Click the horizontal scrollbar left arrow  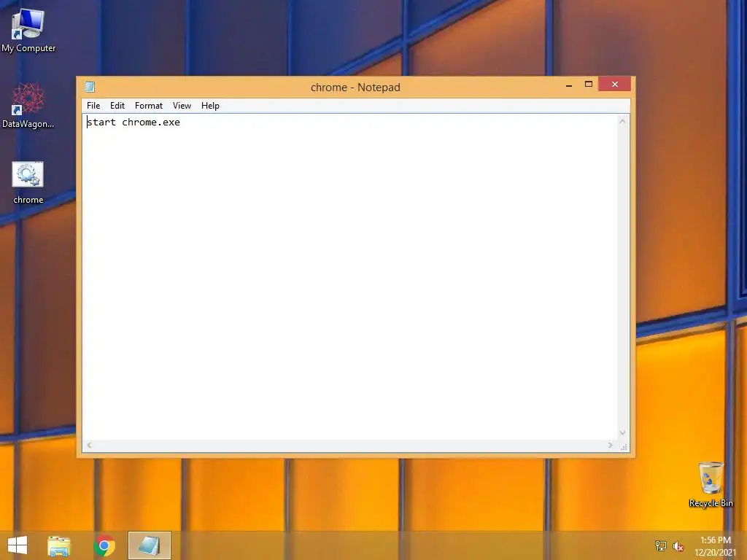coord(90,446)
